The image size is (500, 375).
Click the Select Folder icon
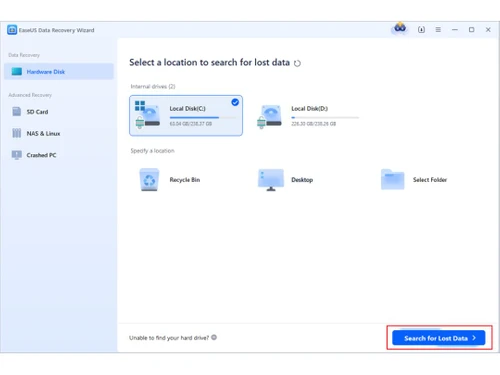coord(393,179)
